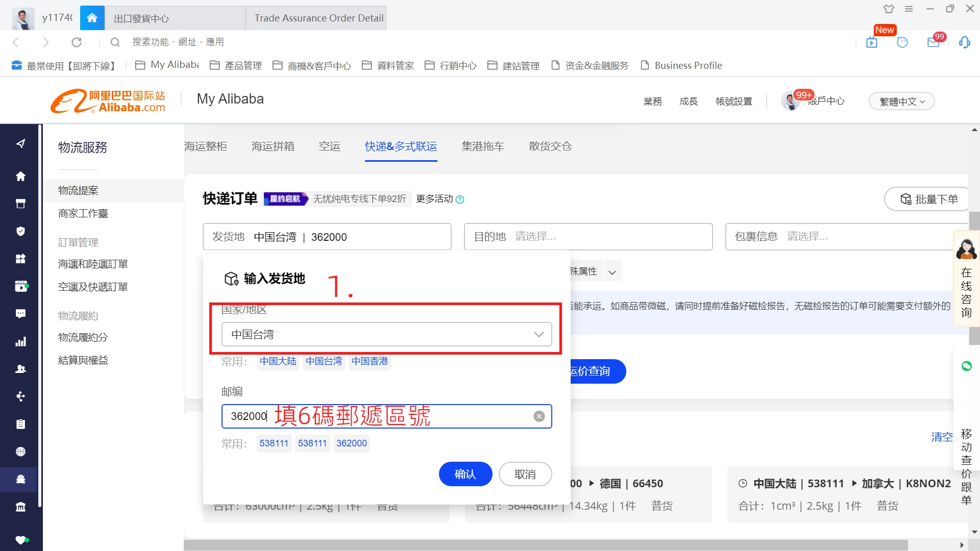The image size is (980, 551).
Task: Open 物流履約分 in sidebar
Action: [x=83, y=337]
